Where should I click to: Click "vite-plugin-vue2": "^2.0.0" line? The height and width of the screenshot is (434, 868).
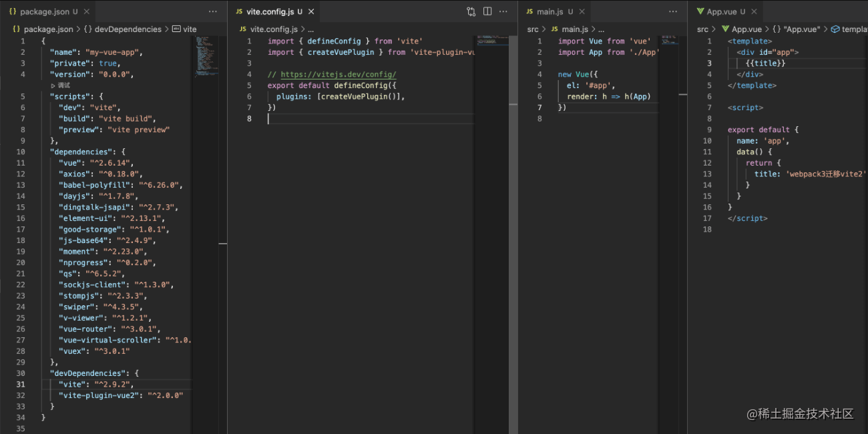(121, 395)
